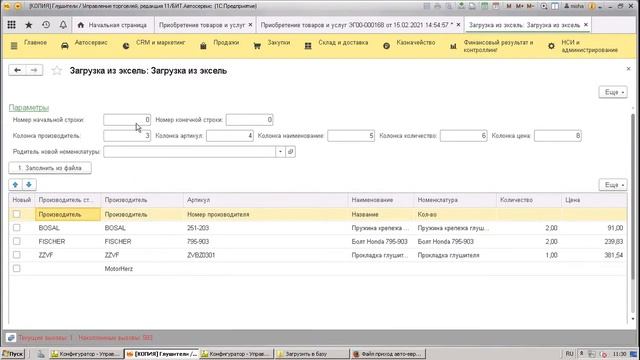Go back with left arrow button
Viewport: 640px width, 360px height.
pyautogui.click(x=17, y=70)
